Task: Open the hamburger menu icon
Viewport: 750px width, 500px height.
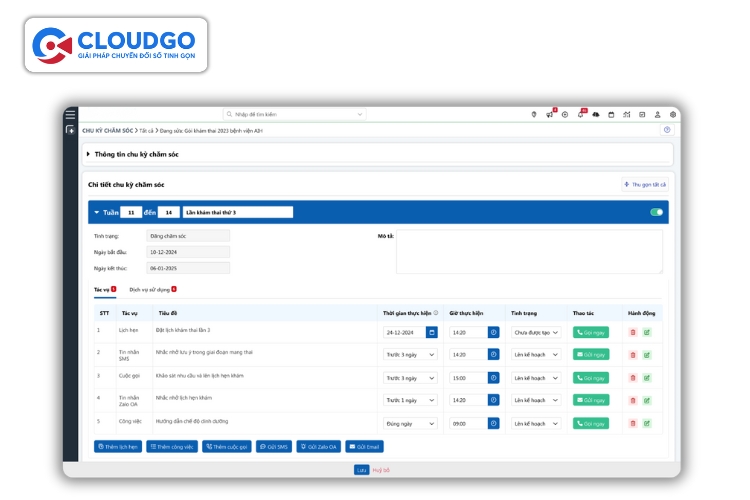Action: click(x=70, y=115)
